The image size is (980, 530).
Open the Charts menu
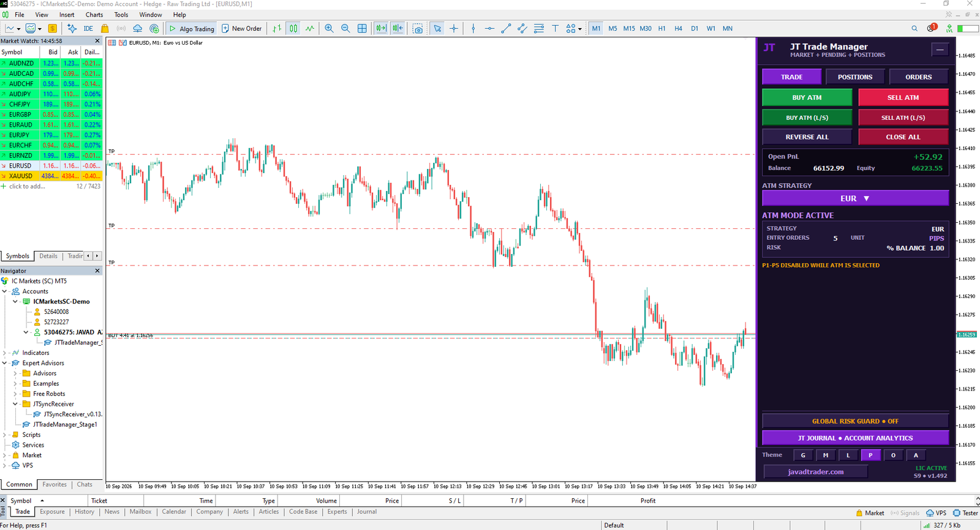coord(94,15)
